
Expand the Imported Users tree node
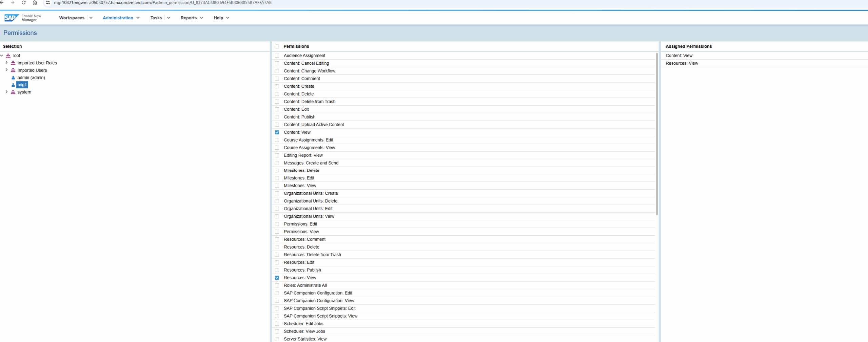(x=6, y=70)
